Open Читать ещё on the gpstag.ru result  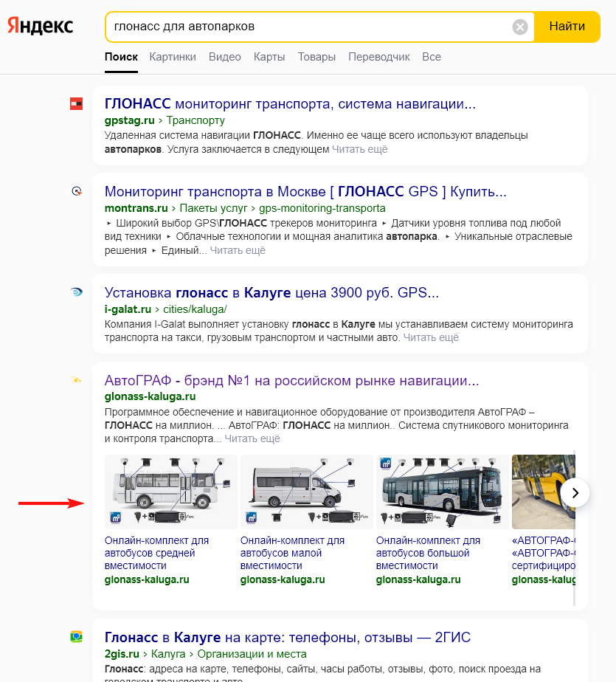tap(360, 148)
